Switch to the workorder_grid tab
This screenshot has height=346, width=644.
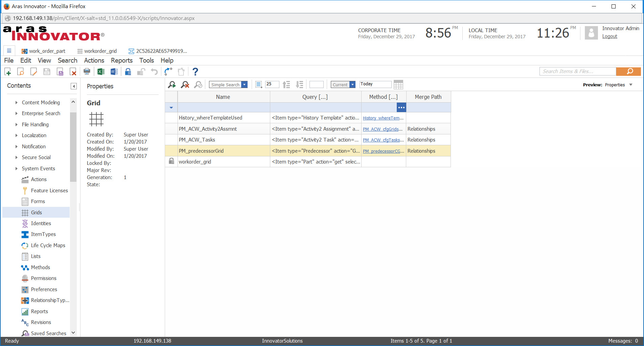97,51
